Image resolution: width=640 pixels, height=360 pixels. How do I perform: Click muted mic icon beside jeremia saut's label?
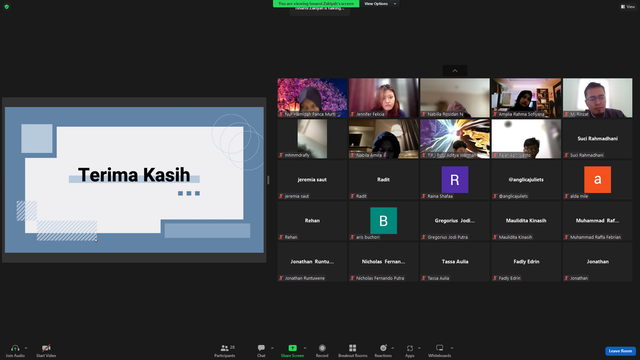[281, 196]
